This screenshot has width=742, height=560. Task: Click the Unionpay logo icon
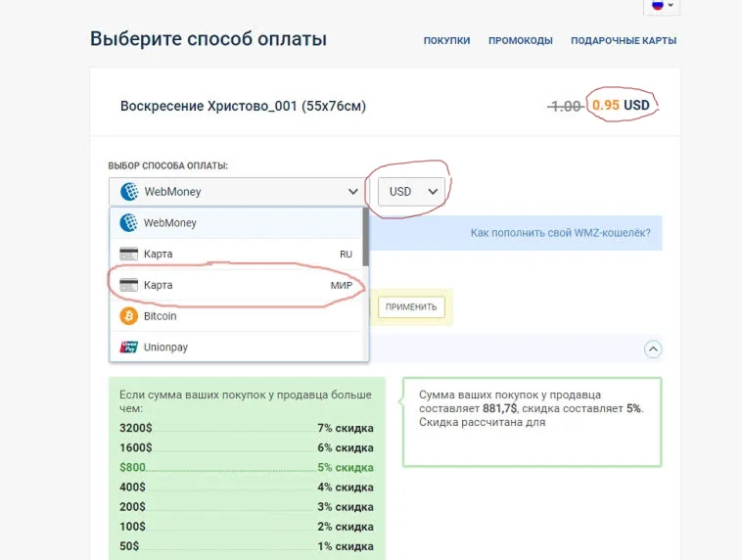click(129, 347)
